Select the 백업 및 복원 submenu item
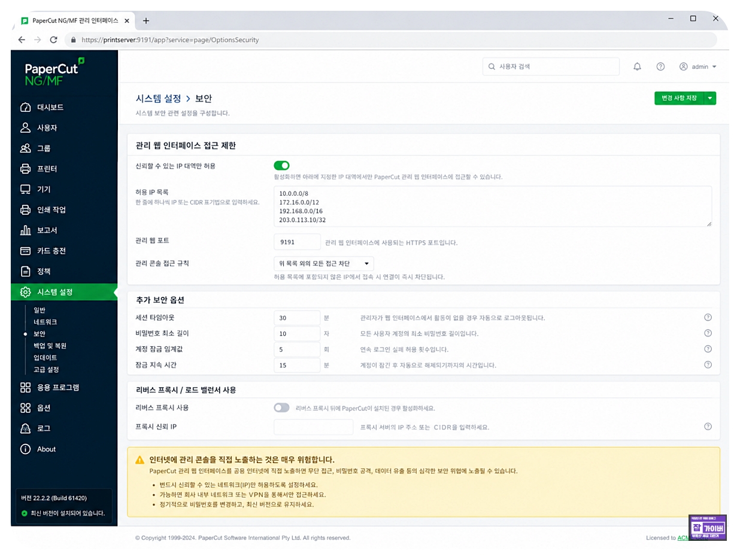The width and height of the screenshot is (740, 560). 50,346
